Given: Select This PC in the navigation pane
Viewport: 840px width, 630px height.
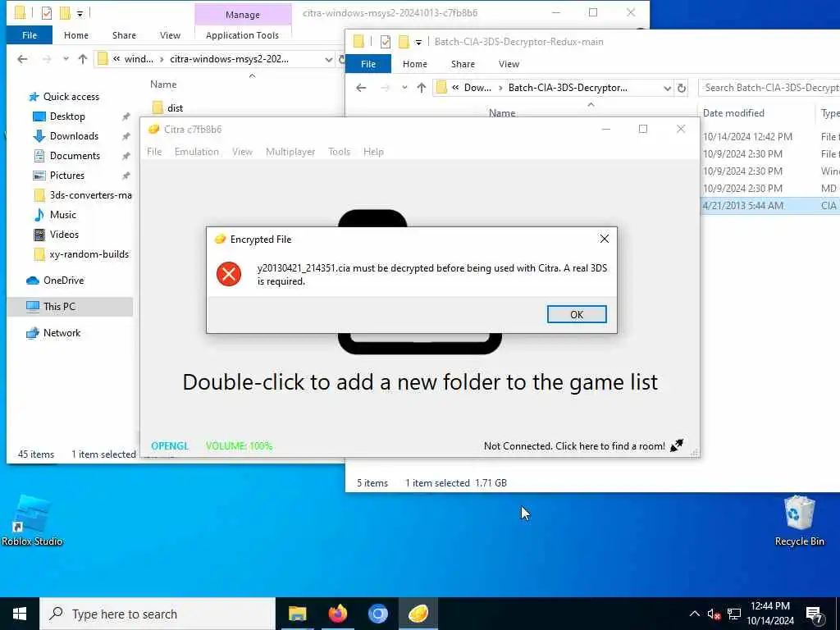Looking at the screenshot, I should [x=59, y=307].
